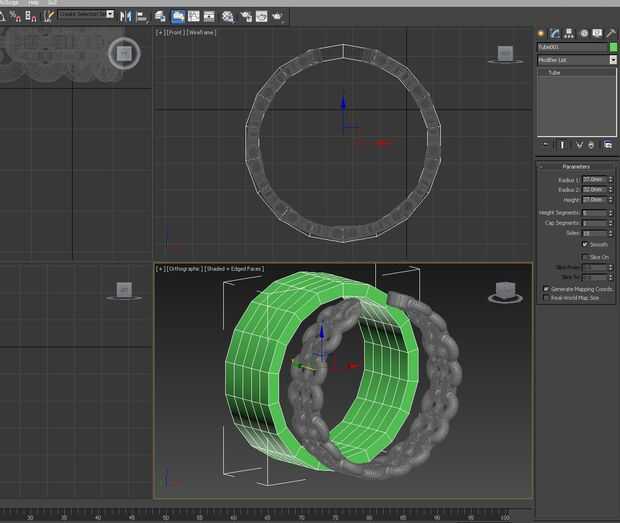Click Pin Stack icon below modifier stack

[x=545, y=145]
